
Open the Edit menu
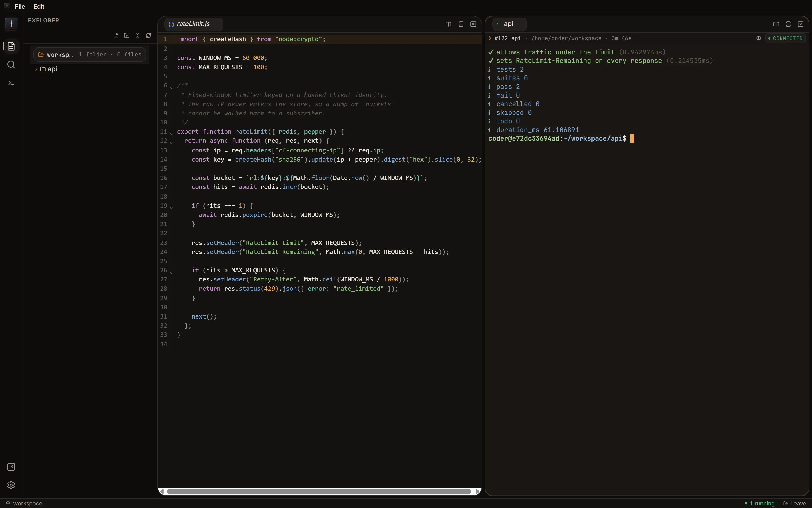pyautogui.click(x=39, y=6)
